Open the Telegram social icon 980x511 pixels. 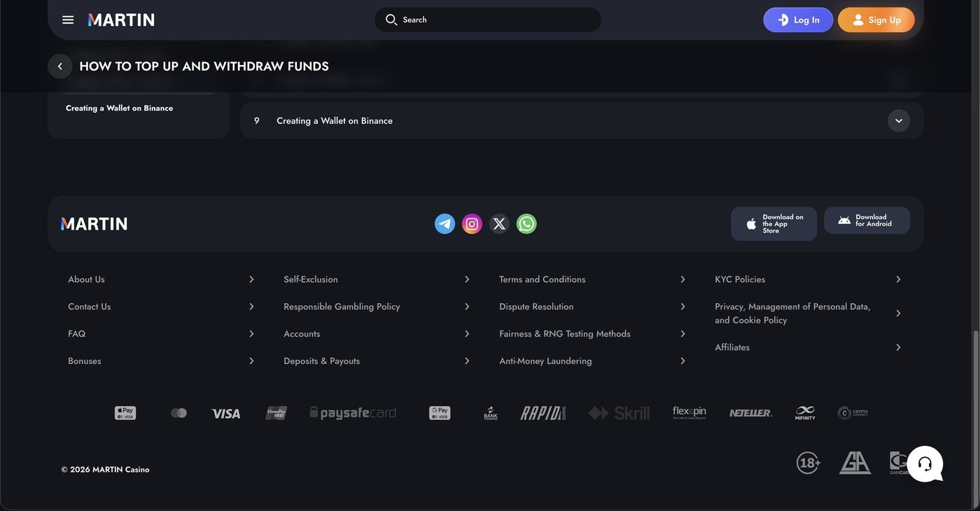[x=445, y=224]
